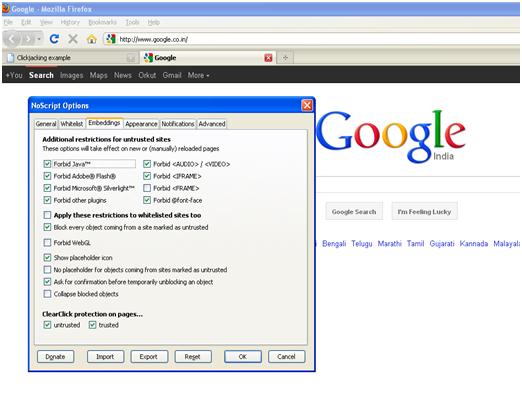The image size is (522, 419).
Task: Toggle ClearClick untrusted checkbox
Action: click(47, 325)
